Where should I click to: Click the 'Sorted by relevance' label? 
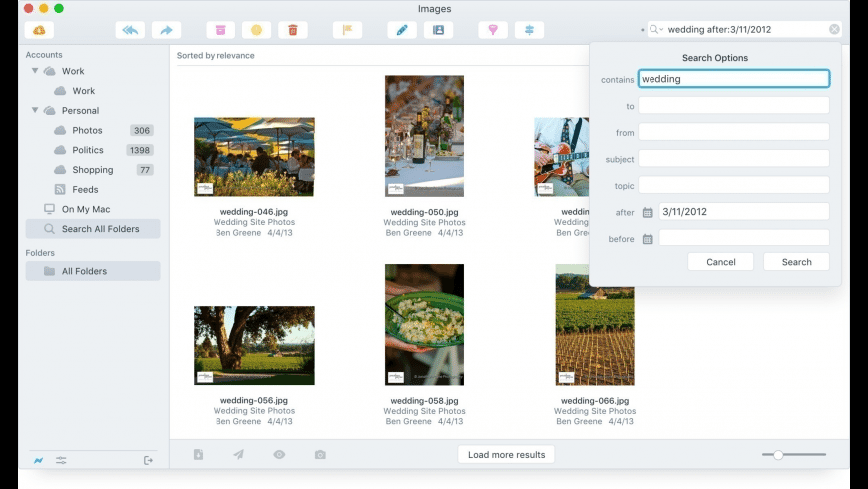coord(216,55)
